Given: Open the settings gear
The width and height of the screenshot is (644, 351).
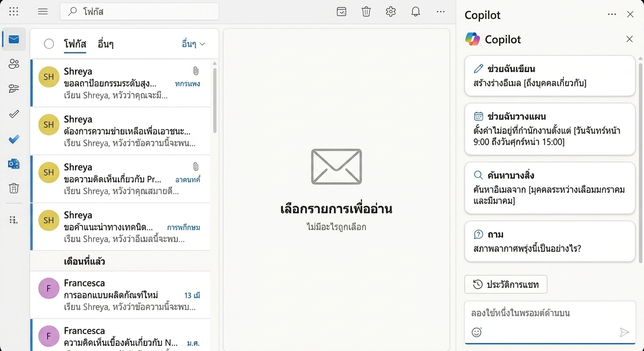Looking at the screenshot, I should [x=391, y=12].
